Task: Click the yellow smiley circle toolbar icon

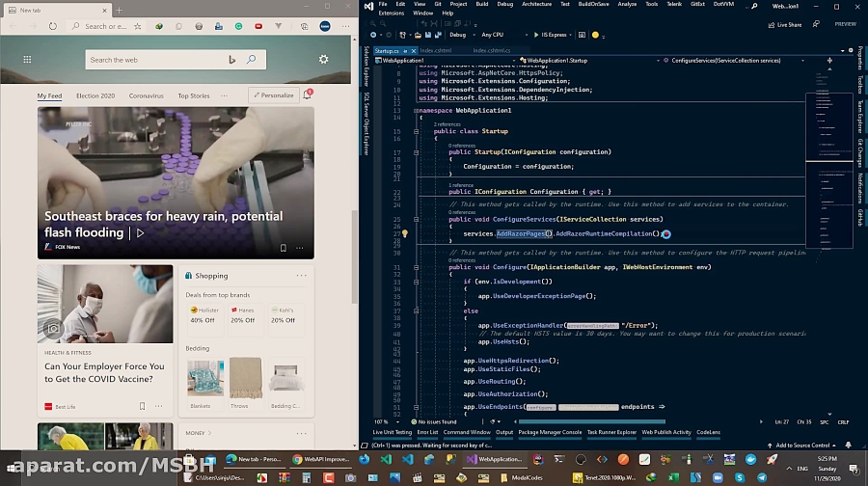Action: click(x=596, y=35)
